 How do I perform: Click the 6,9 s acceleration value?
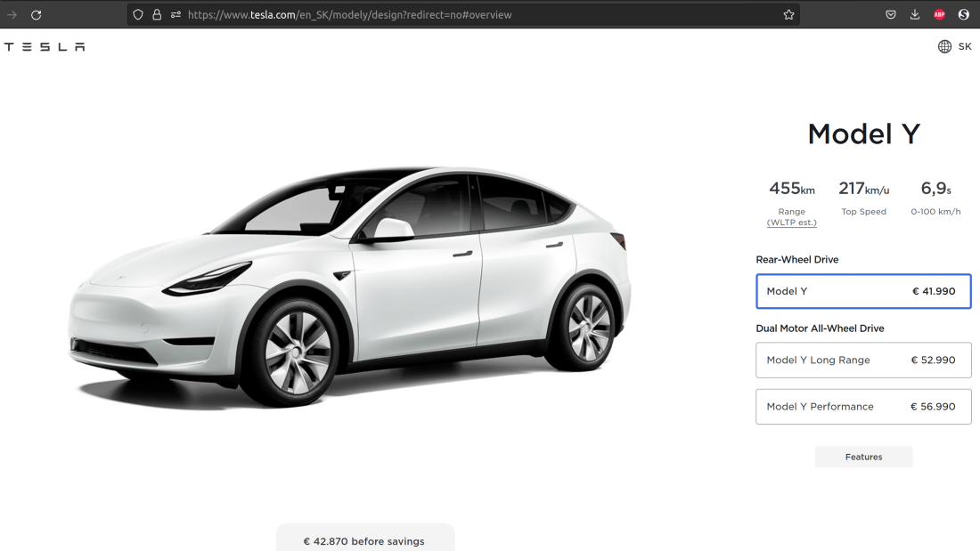pos(935,188)
